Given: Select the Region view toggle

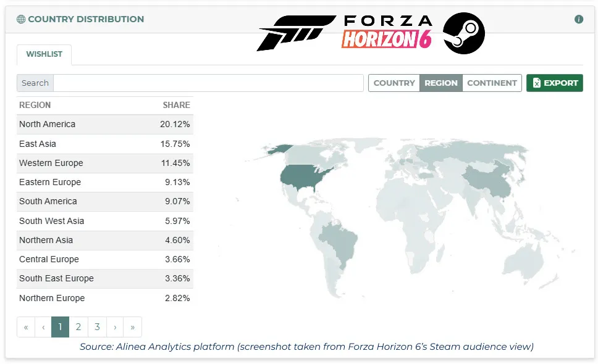Looking at the screenshot, I should [x=440, y=83].
